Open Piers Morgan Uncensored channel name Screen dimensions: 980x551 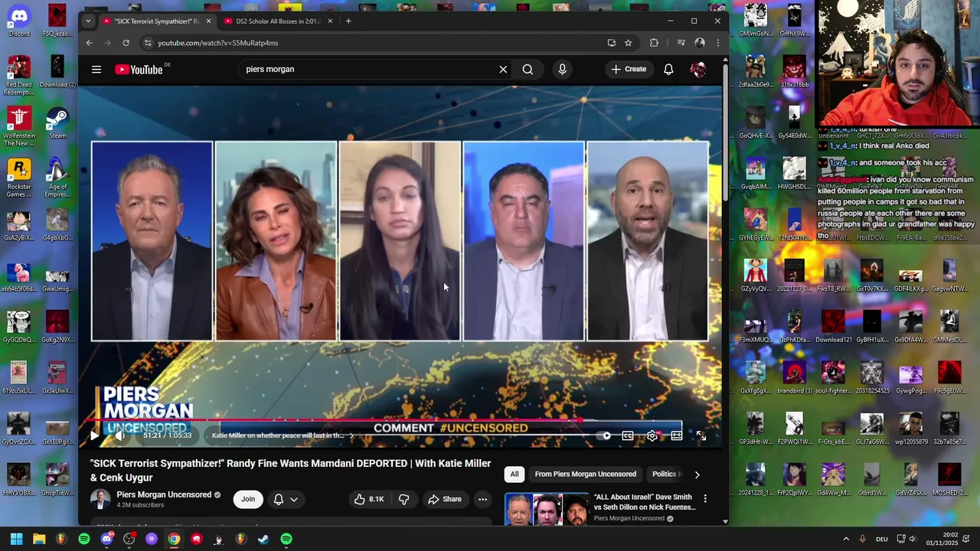tap(163, 494)
